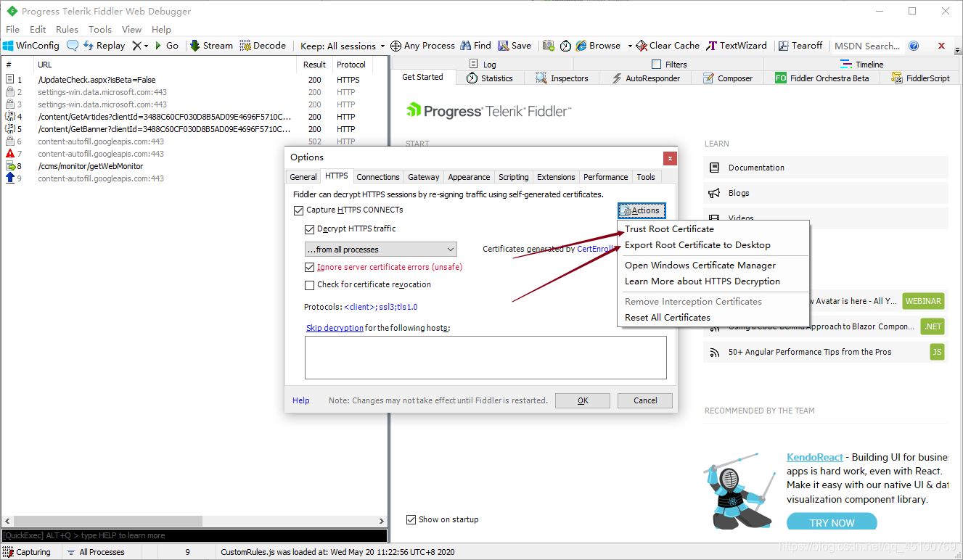Switch to the AutoResponder tab
This screenshot has width=963, height=560.
pos(647,78)
